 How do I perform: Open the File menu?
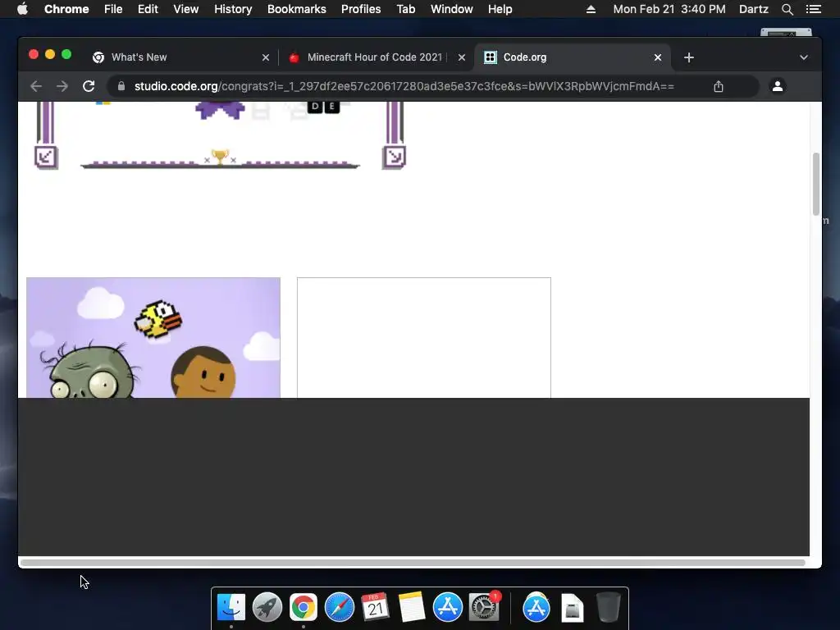coord(113,9)
